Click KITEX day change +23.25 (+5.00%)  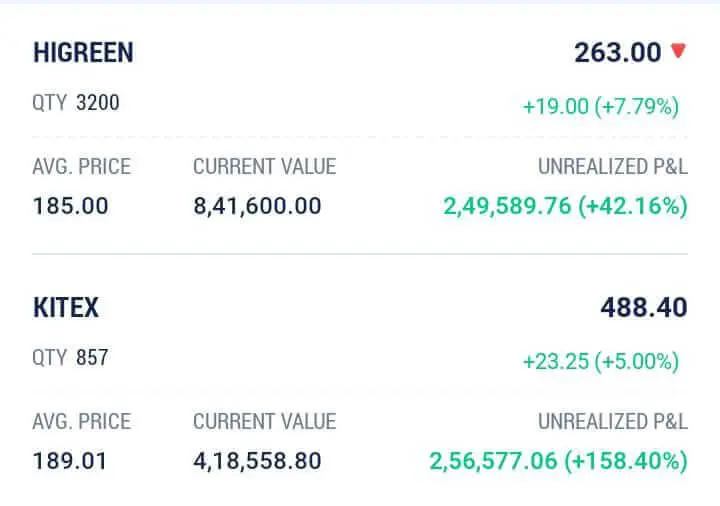tap(600, 362)
